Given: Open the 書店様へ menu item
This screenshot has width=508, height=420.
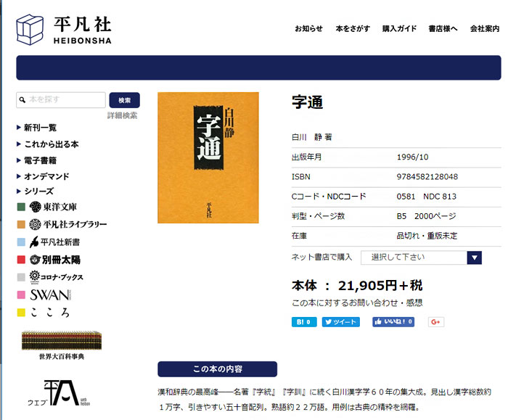Looking at the screenshot, I should pyautogui.click(x=443, y=29).
